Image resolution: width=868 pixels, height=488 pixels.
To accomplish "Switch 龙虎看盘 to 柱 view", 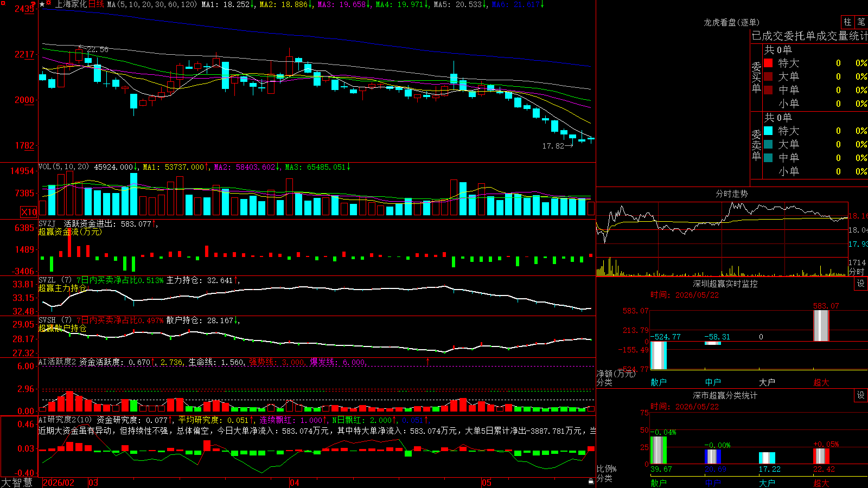I will 847,22.
